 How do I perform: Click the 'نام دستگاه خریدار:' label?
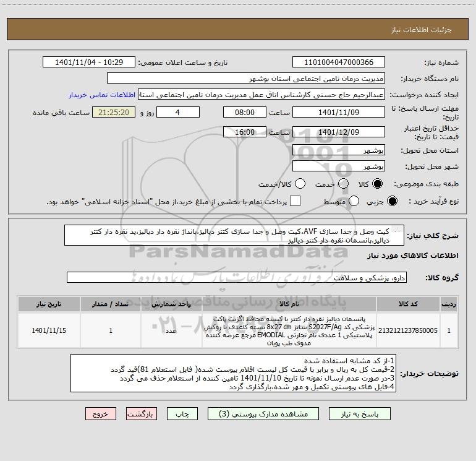point(430,79)
